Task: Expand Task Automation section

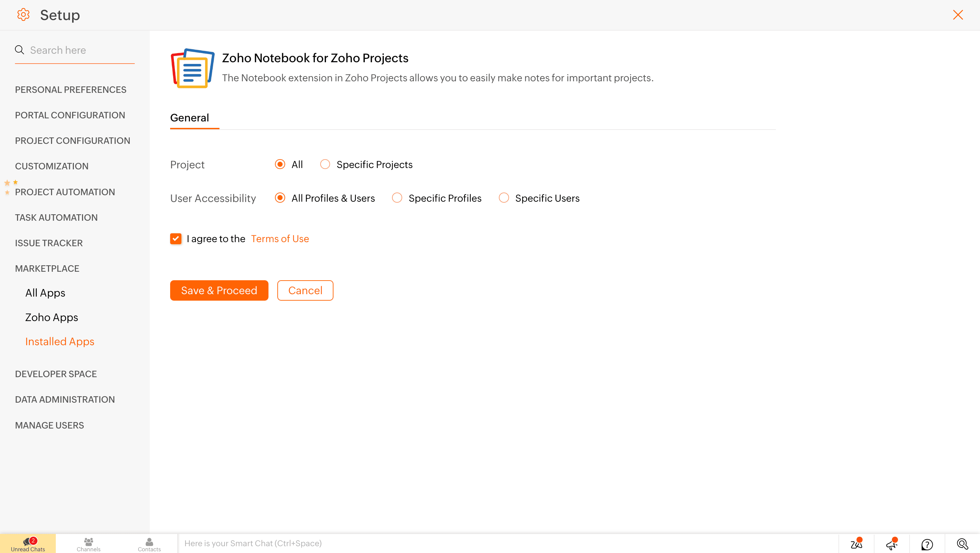Action: click(56, 217)
